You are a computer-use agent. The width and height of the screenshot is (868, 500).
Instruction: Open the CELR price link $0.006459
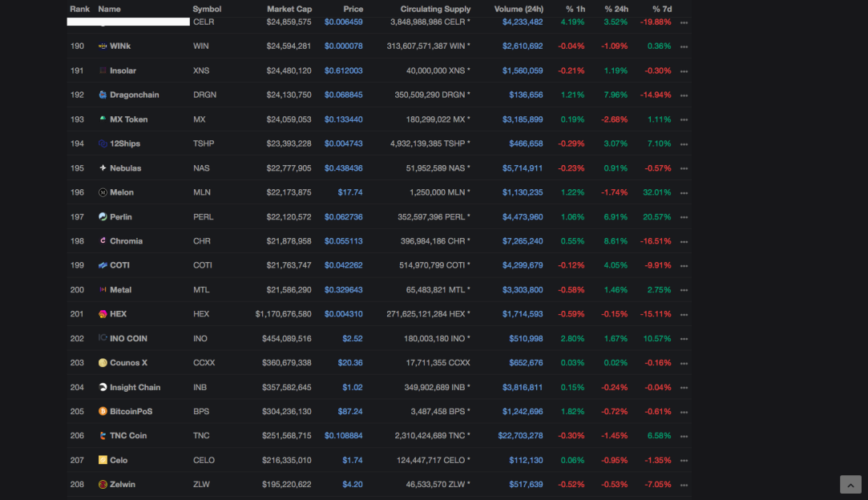pyautogui.click(x=344, y=22)
